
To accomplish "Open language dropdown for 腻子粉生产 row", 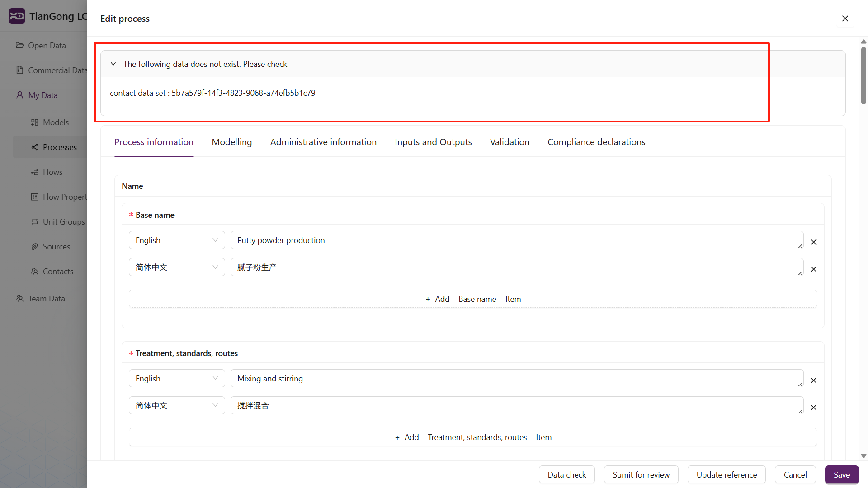I will click(176, 267).
